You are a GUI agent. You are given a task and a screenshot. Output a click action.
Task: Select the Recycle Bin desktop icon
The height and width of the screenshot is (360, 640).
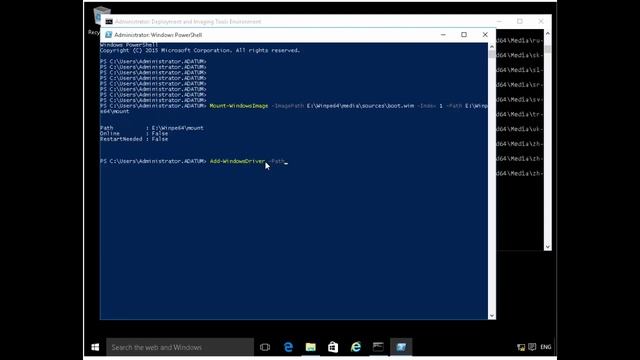point(98,20)
